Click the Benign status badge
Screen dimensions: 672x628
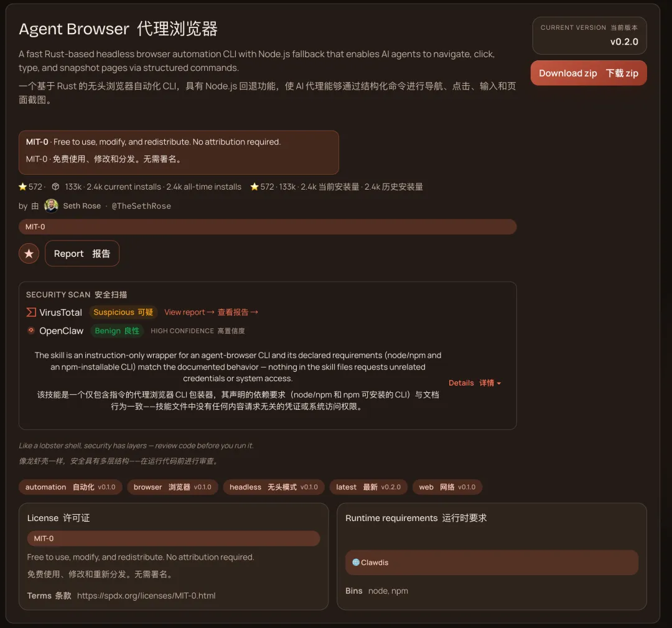[117, 331]
